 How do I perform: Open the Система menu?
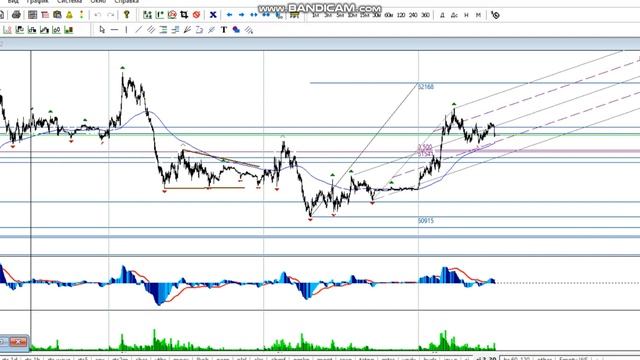(x=69, y=2)
